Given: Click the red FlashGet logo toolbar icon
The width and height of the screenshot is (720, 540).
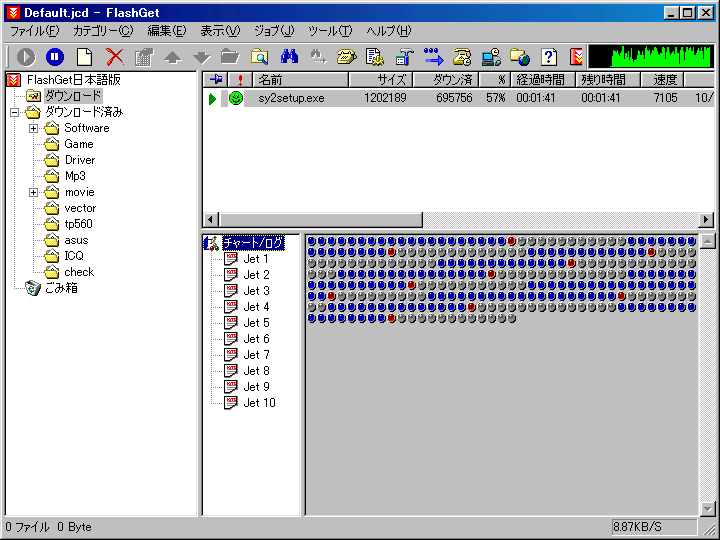Looking at the screenshot, I should (x=576, y=57).
